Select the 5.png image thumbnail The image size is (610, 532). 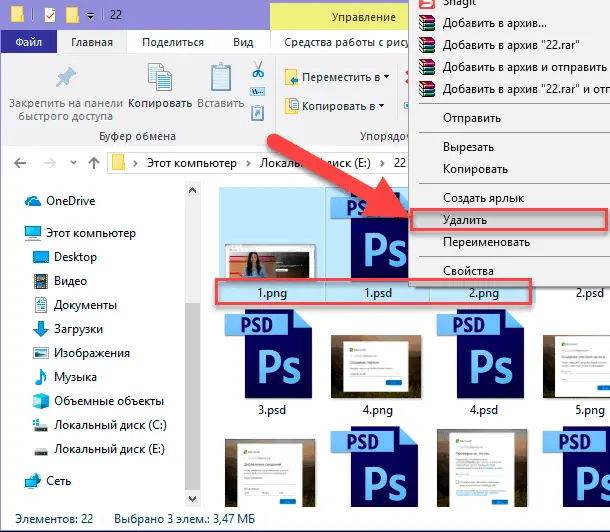577,366
